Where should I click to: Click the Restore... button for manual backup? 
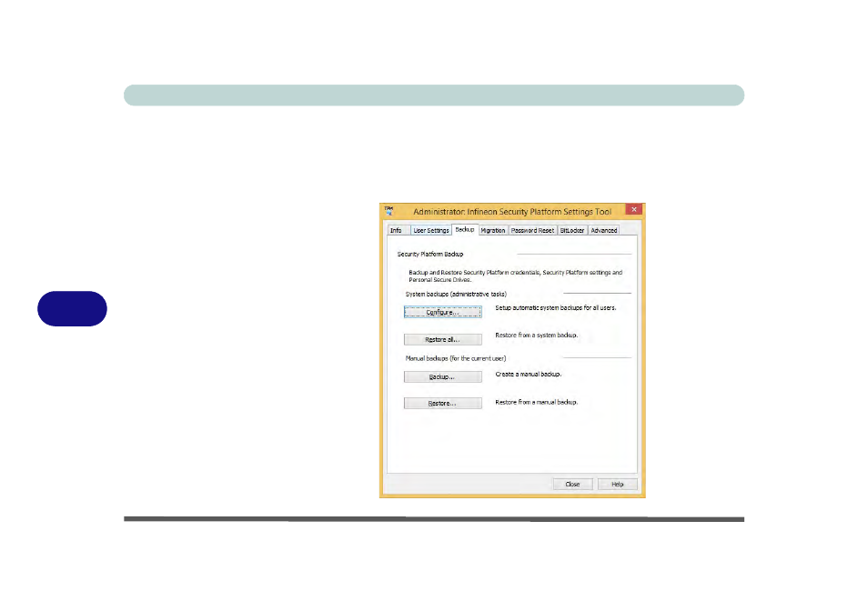pos(442,403)
